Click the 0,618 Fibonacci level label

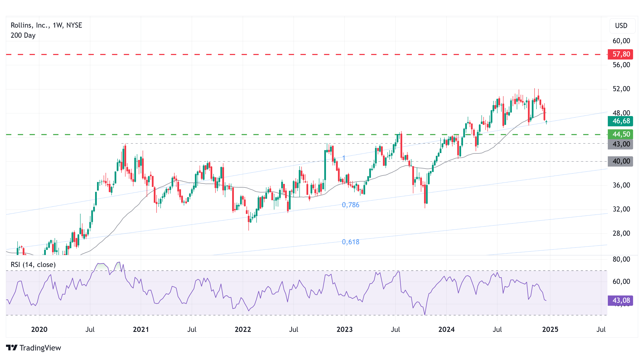pyautogui.click(x=351, y=242)
